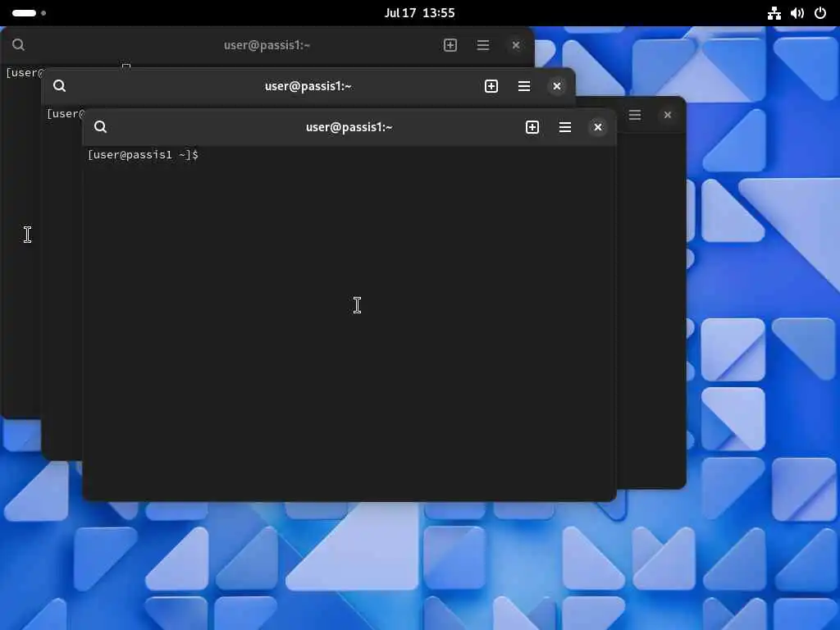Add a new tab in the front terminal
This screenshot has width=840, height=630.
(532, 127)
